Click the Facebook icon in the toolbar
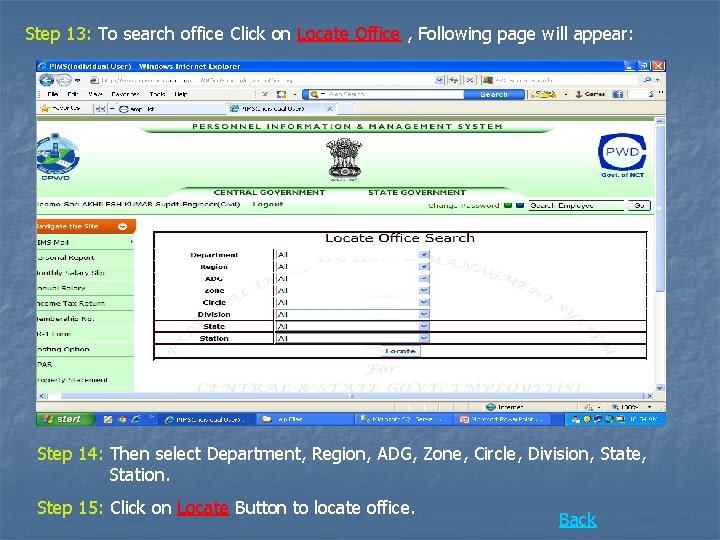 (618, 94)
